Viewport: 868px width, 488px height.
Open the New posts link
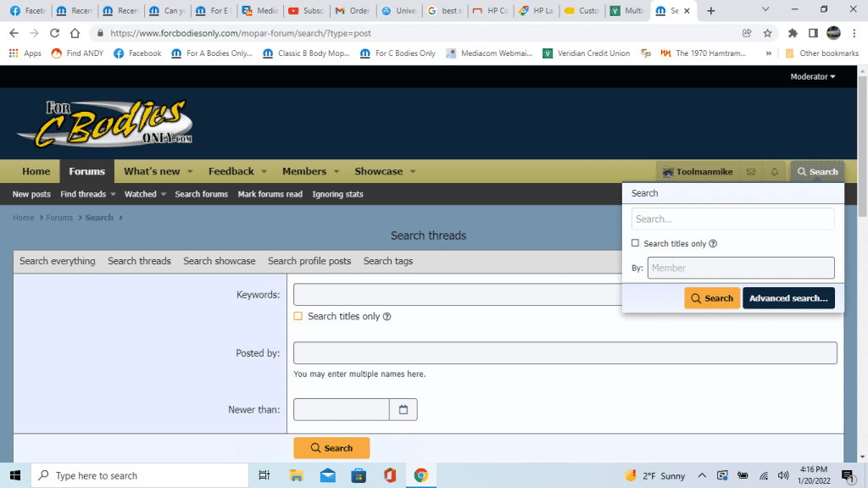[x=31, y=194]
